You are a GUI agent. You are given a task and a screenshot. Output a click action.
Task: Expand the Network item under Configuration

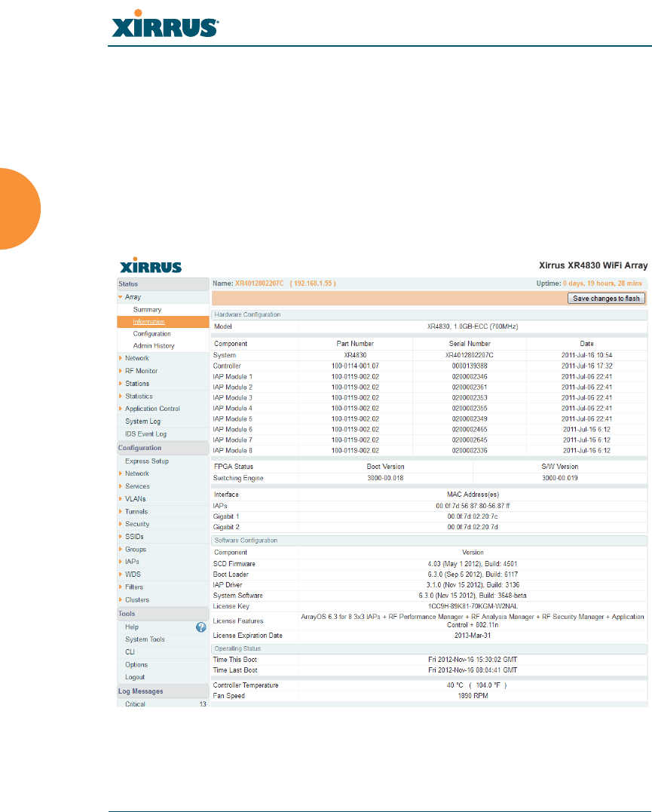tap(120, 473)
